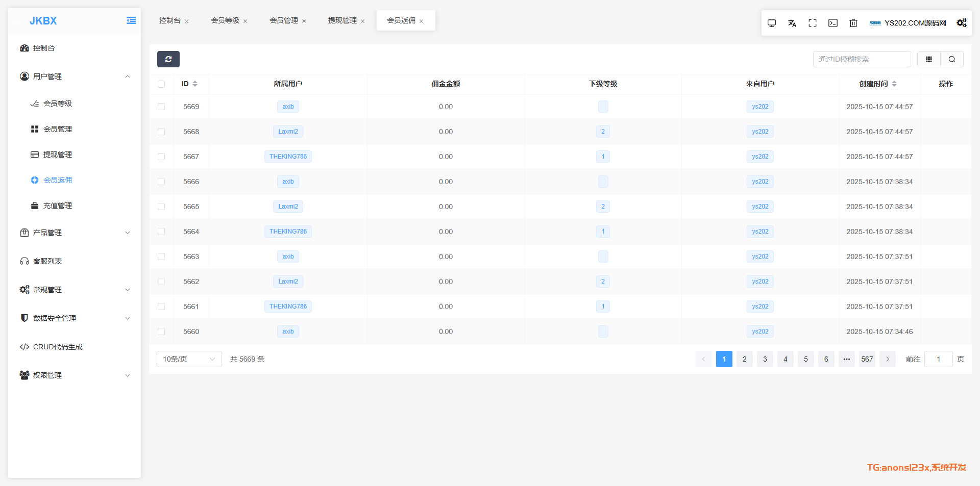Toggle the select-all header checkbox
The image size is (980, 486).
click(x=161, y=84)
